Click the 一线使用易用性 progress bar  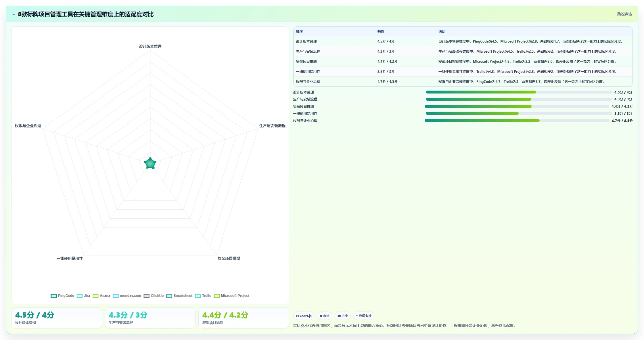pos(519,113)
